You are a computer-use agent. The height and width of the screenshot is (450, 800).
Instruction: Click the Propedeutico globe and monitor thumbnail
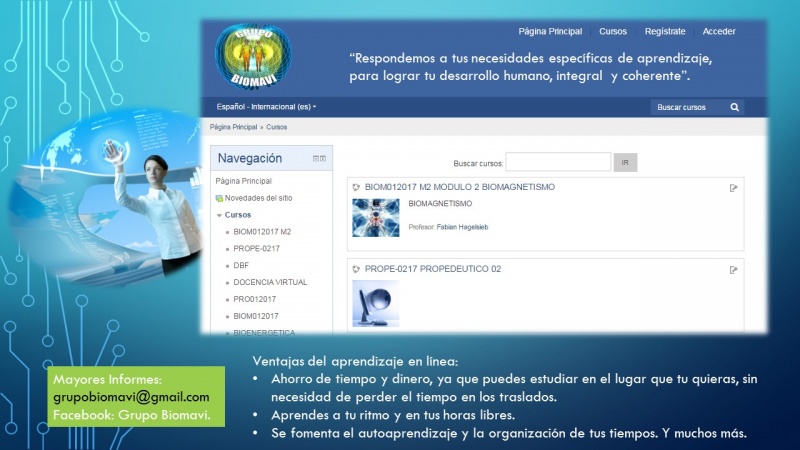coord(376,304)
